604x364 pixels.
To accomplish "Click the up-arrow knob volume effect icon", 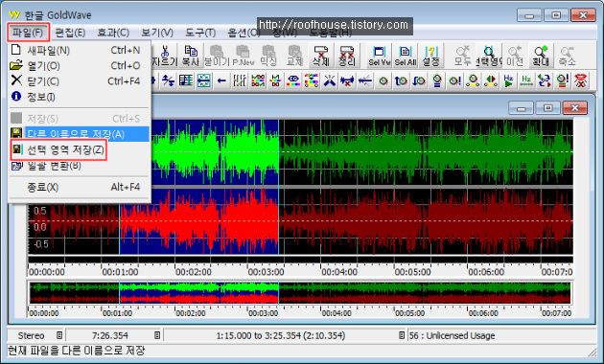I will coord(401,80).
